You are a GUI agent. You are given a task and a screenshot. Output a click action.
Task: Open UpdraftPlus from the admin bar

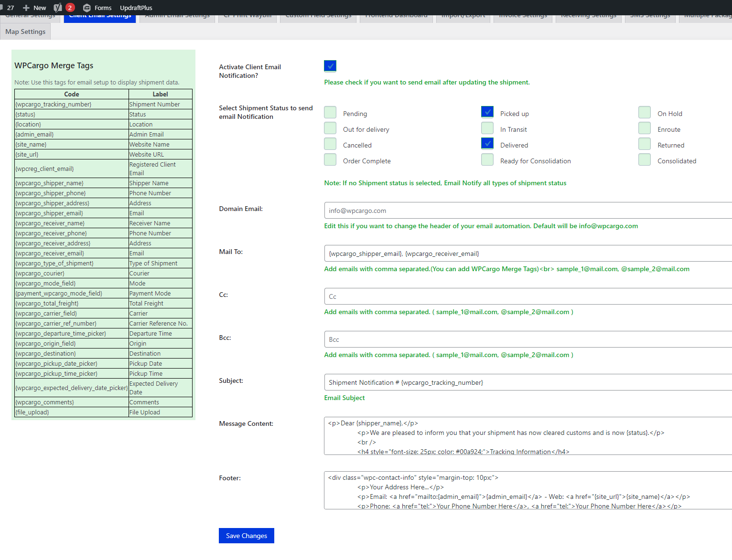click(x=136, y=8)
